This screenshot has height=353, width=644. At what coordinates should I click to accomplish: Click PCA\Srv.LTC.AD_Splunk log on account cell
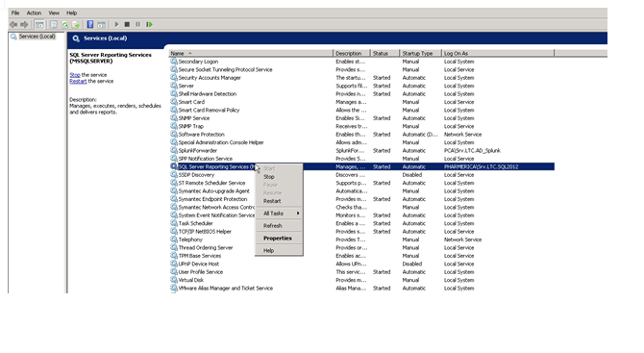point(472,150)
